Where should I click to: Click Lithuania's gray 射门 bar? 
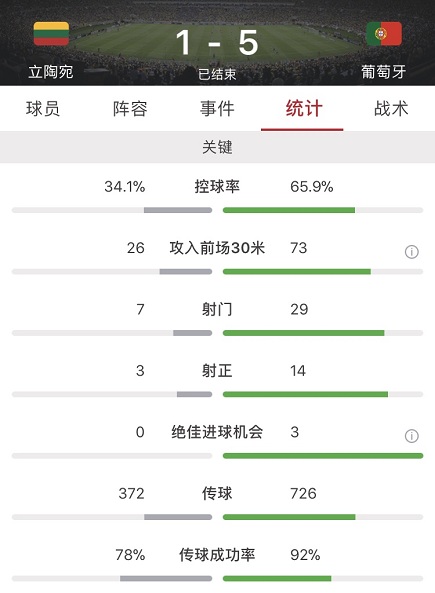coord(193,333)
